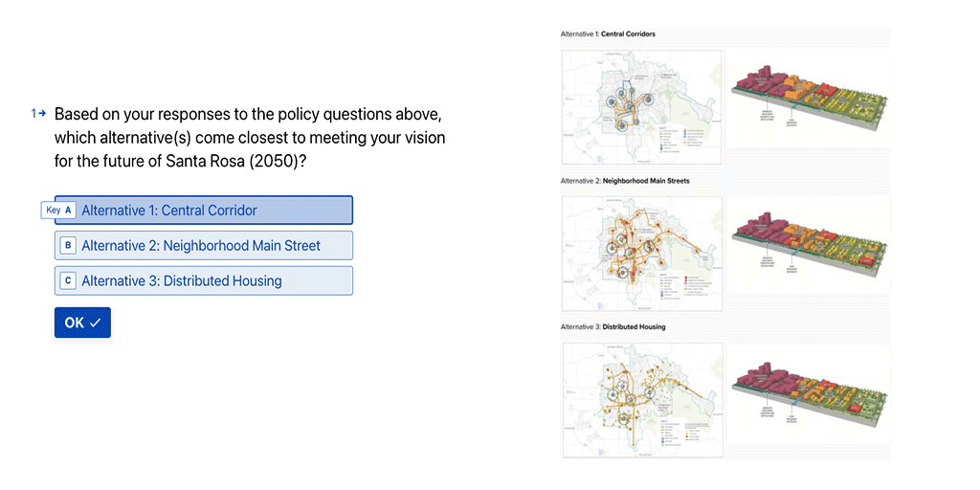980x490 pixels.
Task: Click 'Alternative 2: Neighborhood Main Streets' heading
Action: pos(625,181)
